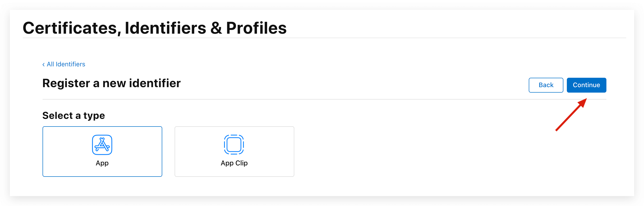
Task: Click the back chevron beside All Identifiers
Action: click(44, 65)
